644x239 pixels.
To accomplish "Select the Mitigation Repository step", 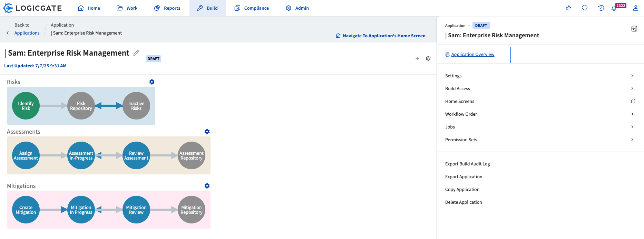I will (x=192, y=210).
